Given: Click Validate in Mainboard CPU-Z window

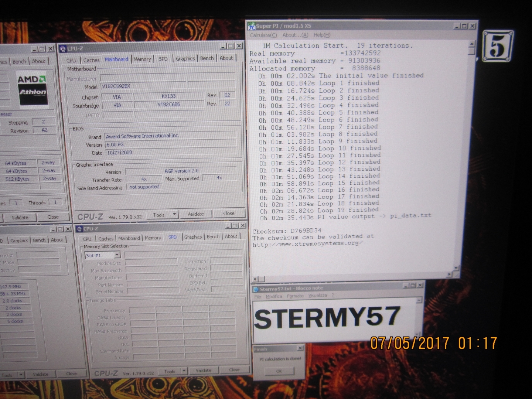Looking at the screenshot, I should click(195, 214).
